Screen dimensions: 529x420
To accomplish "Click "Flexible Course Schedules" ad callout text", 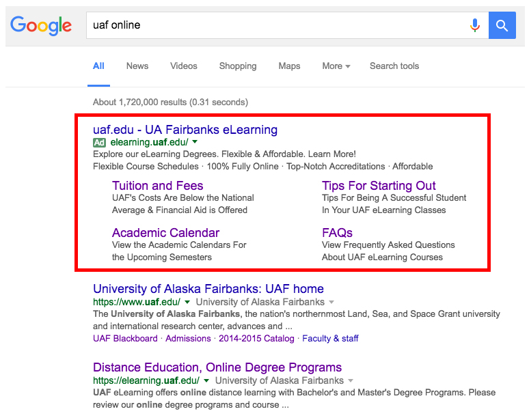I will (146, 167).
